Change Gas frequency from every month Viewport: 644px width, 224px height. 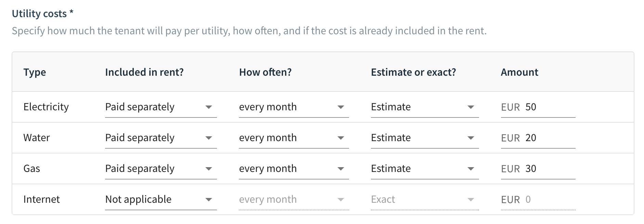point(293,169)
